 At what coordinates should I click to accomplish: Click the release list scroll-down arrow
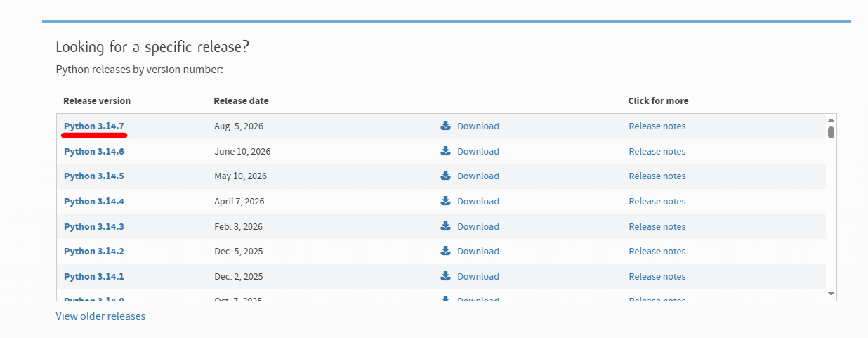coord(831,294)
